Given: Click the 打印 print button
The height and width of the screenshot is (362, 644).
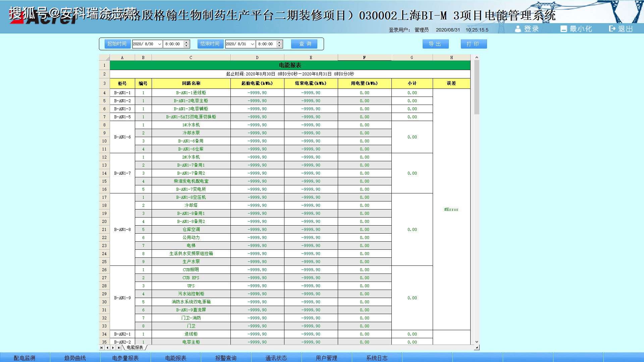Looking at the screenshot, I should 474,44.
